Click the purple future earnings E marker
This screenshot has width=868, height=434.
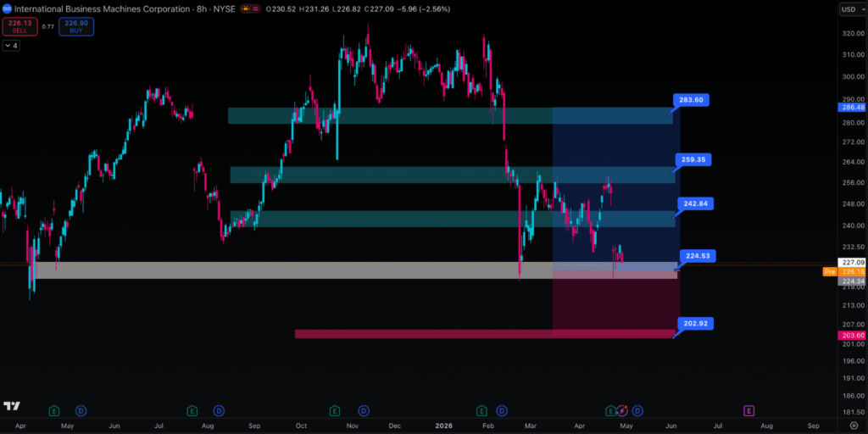point(748,411)
